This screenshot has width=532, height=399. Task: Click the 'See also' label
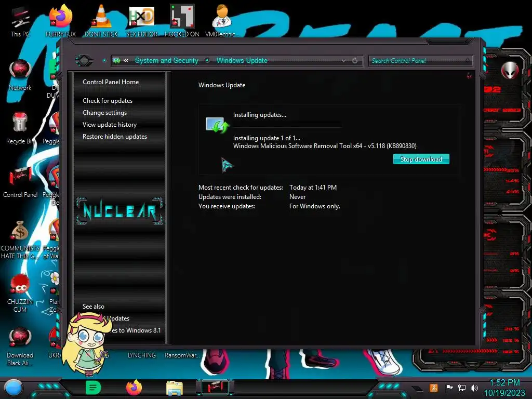(94, 307)
